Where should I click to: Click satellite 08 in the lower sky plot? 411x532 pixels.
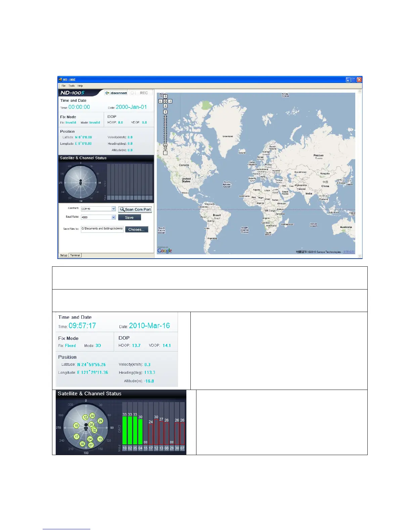83,444
